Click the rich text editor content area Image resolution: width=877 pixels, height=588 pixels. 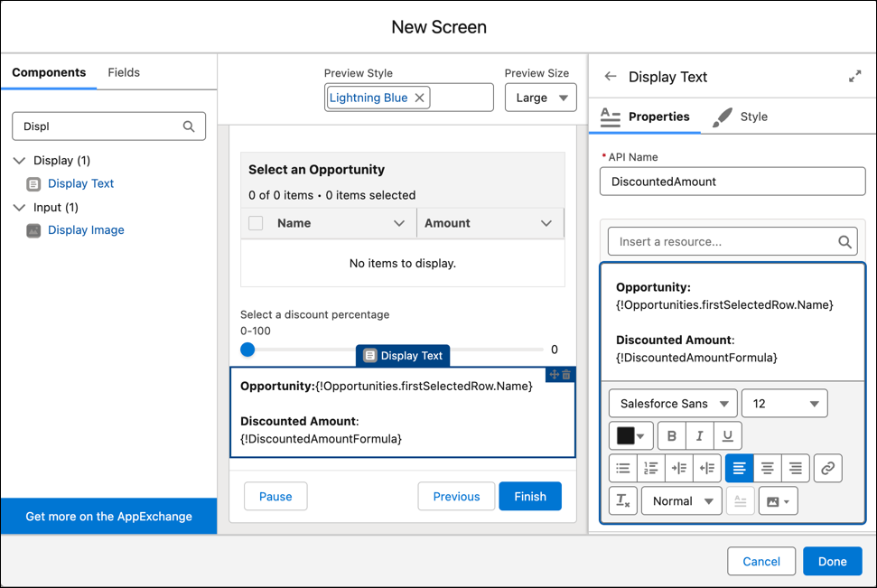tap(732, 322)
